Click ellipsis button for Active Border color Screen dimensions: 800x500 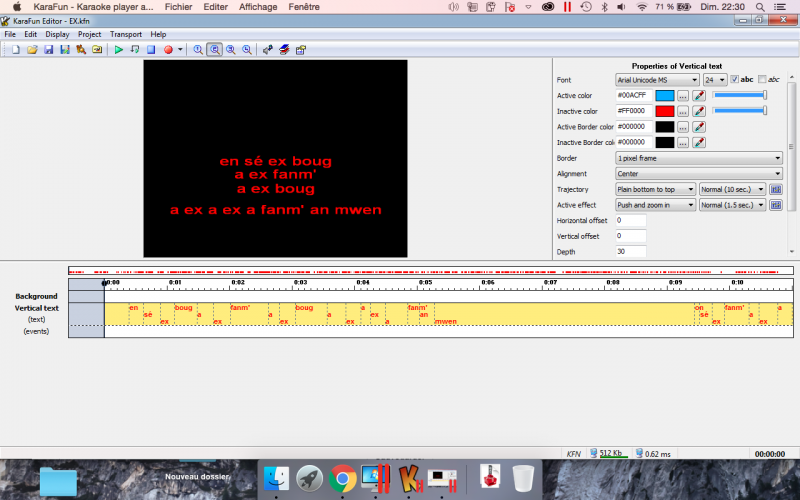(683, 127)
